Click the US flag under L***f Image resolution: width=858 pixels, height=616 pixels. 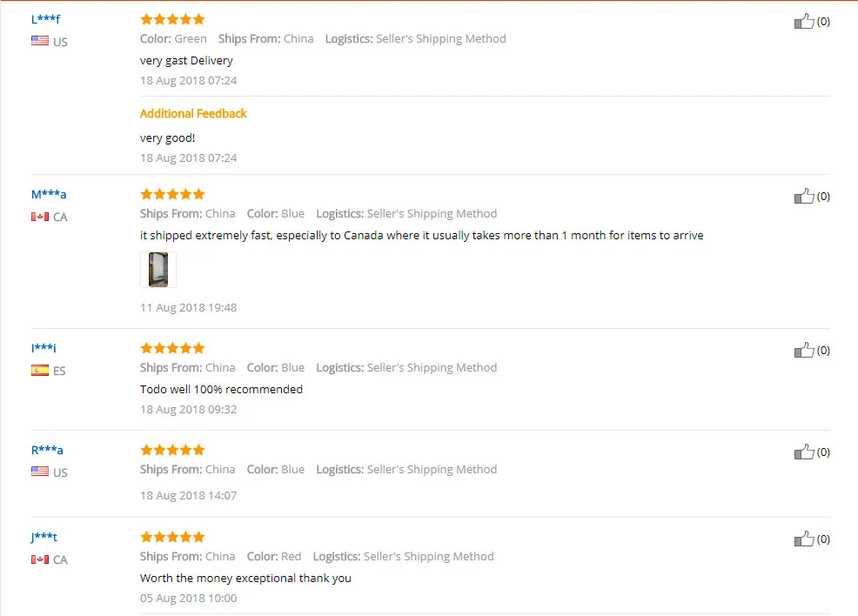(40, 41)
